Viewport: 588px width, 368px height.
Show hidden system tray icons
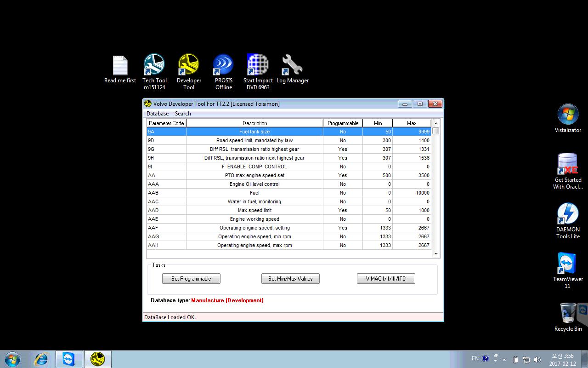[x=504, y=360]
